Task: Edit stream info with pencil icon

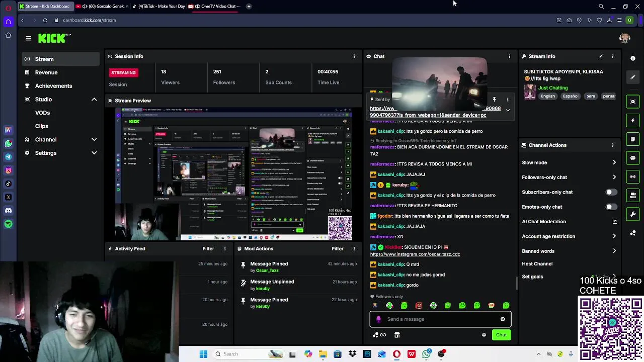Action: pos(600,56)
